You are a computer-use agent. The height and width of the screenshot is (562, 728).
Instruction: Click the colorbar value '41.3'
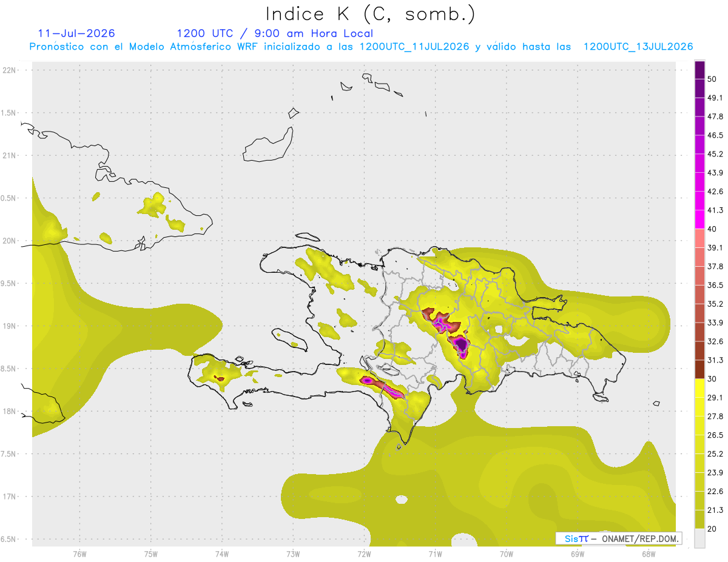tap(715, 210)
